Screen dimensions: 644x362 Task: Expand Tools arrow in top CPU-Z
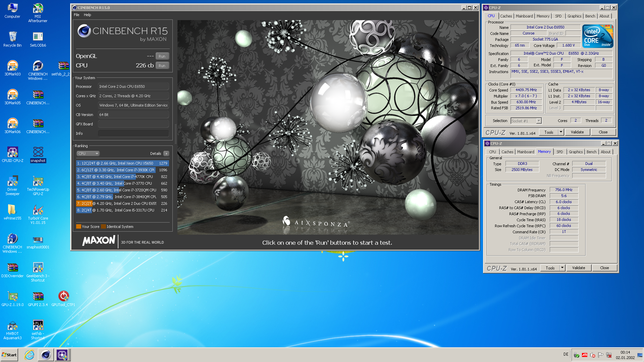point(561,132)
